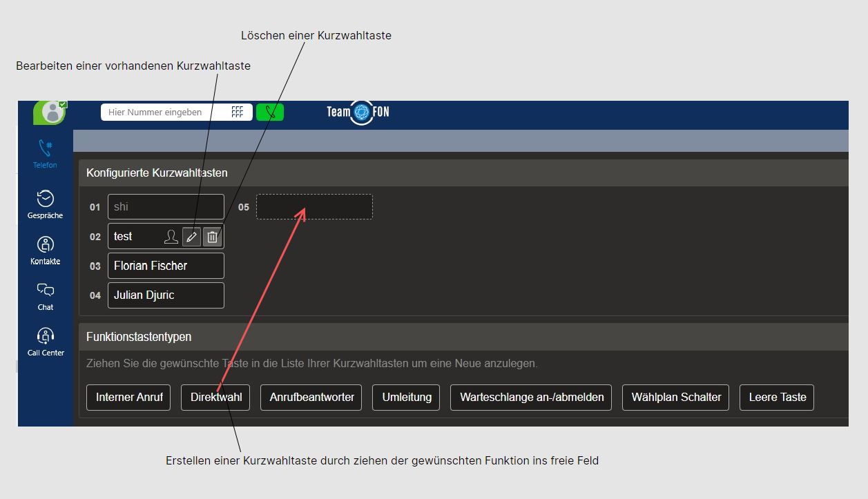868x499 pixels.
Task: Click the TeamFON logo
Action: (358, 112)
